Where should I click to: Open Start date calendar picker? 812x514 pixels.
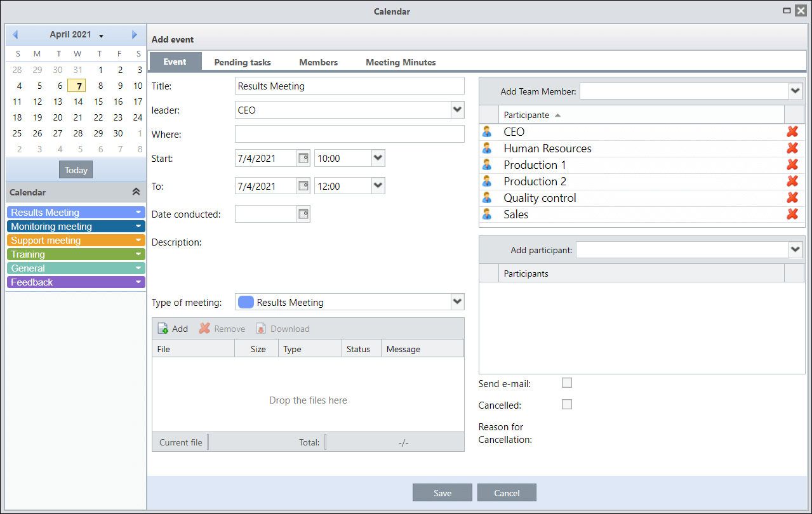point(303,158)
